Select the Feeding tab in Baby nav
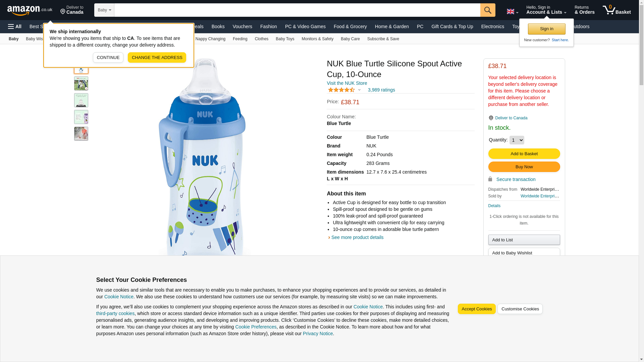Image resolution: width=644 pixels, height=362 pixels. (x=240, y=39)
